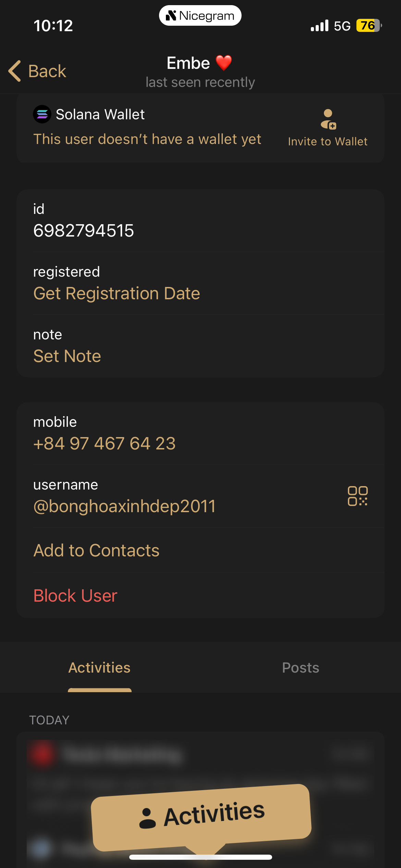Tap the Nicegram logo pill

click(200, 16)
